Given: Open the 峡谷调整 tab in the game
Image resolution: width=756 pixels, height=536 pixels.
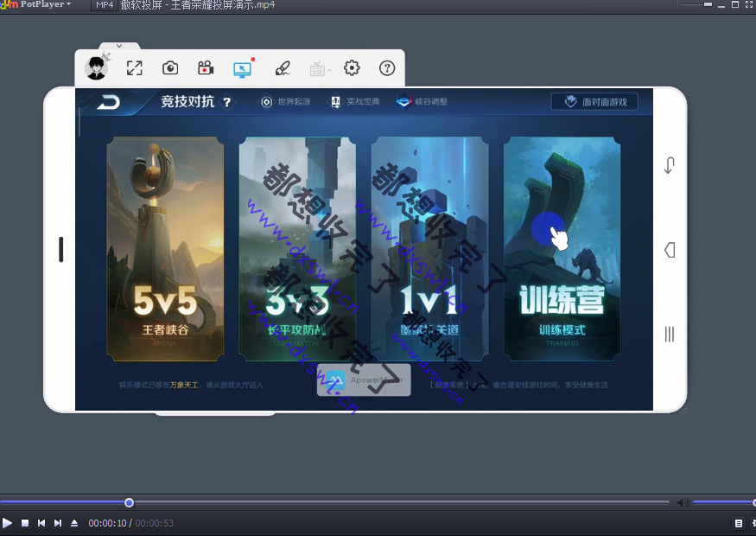Looking at the screenshot, I should coord(422,102).
